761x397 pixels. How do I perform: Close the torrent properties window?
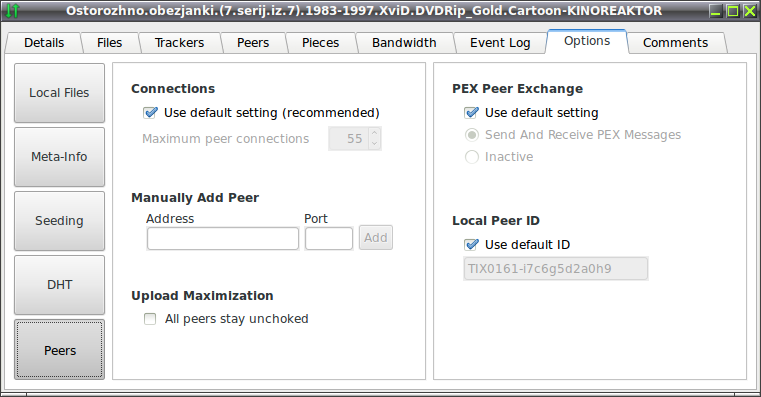(x=750, y=11)
